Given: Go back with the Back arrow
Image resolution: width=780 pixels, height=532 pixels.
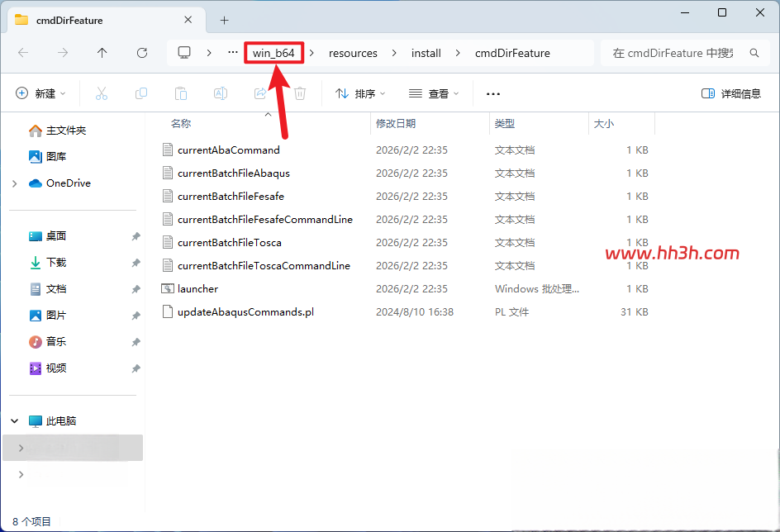Looking at the screenshot, I should tap(23, 53).
